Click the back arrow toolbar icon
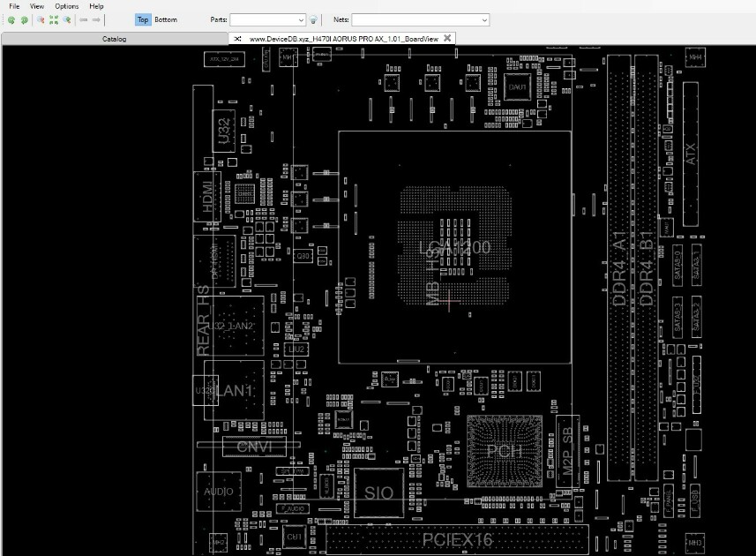 84,19
